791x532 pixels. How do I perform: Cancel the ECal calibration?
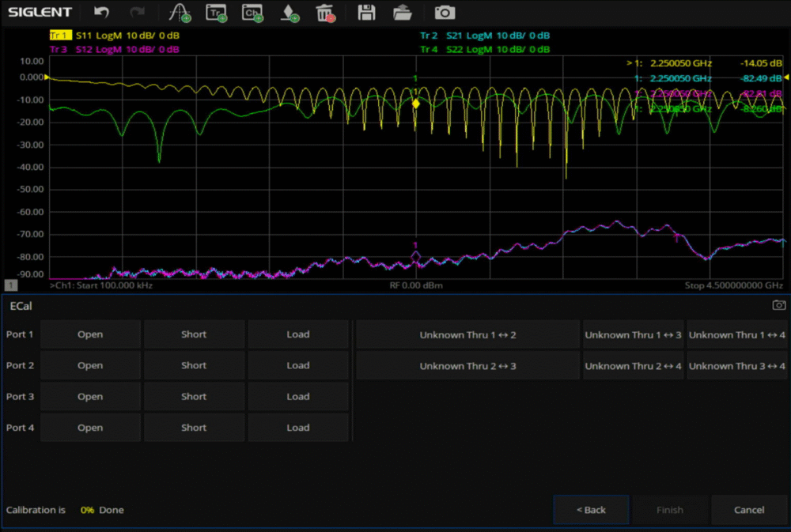pyautogui.click(x=748, y=510)
